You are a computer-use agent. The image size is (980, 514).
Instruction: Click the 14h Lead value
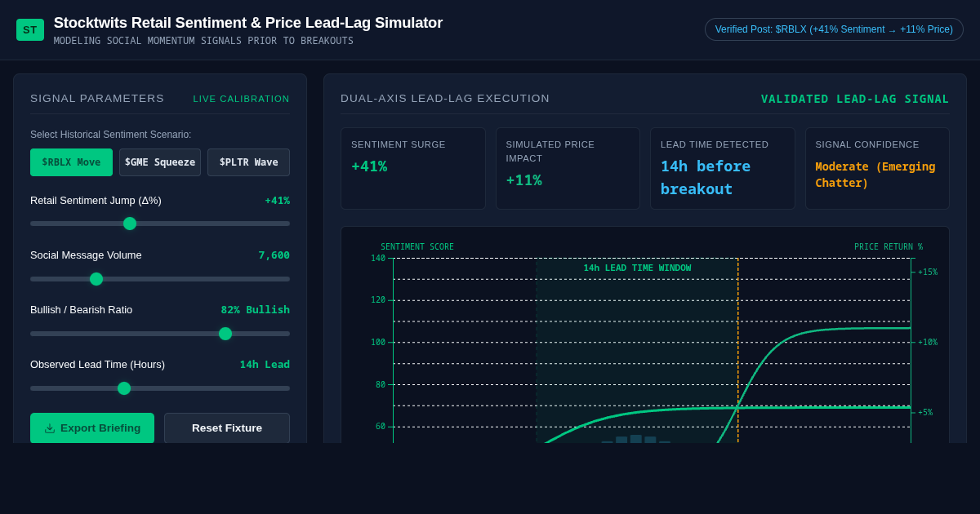point(265,365)
